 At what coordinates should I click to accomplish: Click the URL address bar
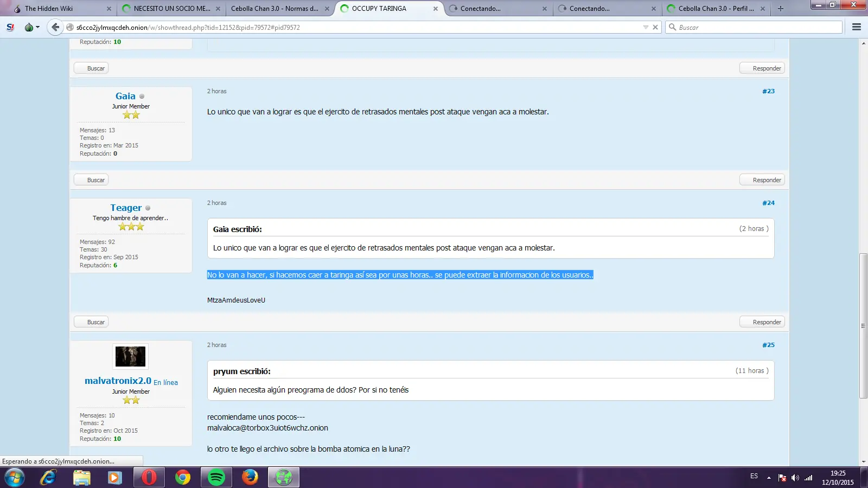click(358, 27)
